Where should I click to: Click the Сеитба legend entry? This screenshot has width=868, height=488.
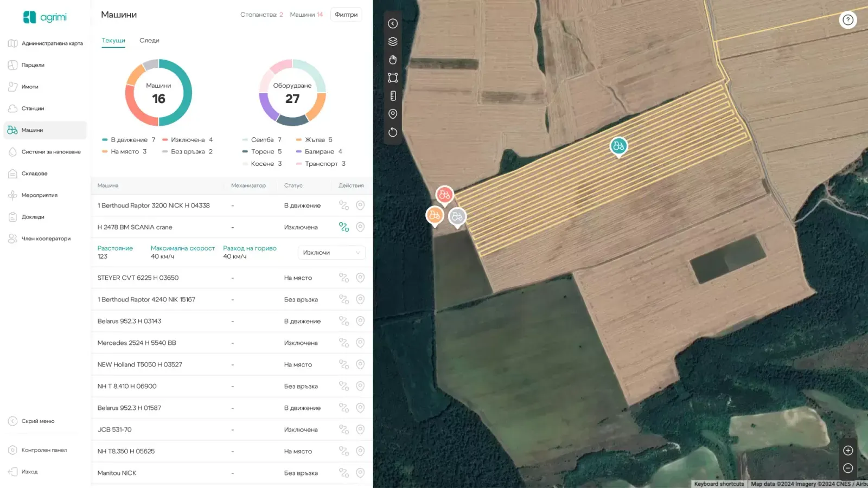[262, 140]
